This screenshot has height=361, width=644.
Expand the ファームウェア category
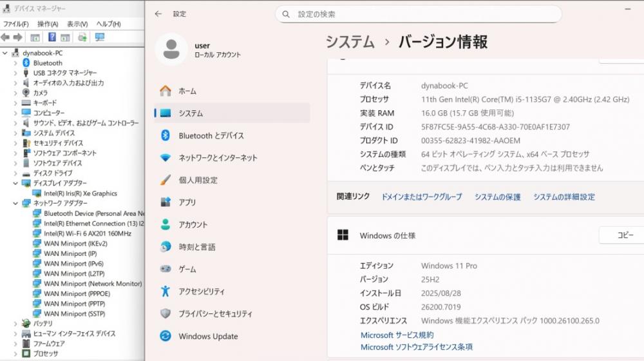click(x=15, y=344)
